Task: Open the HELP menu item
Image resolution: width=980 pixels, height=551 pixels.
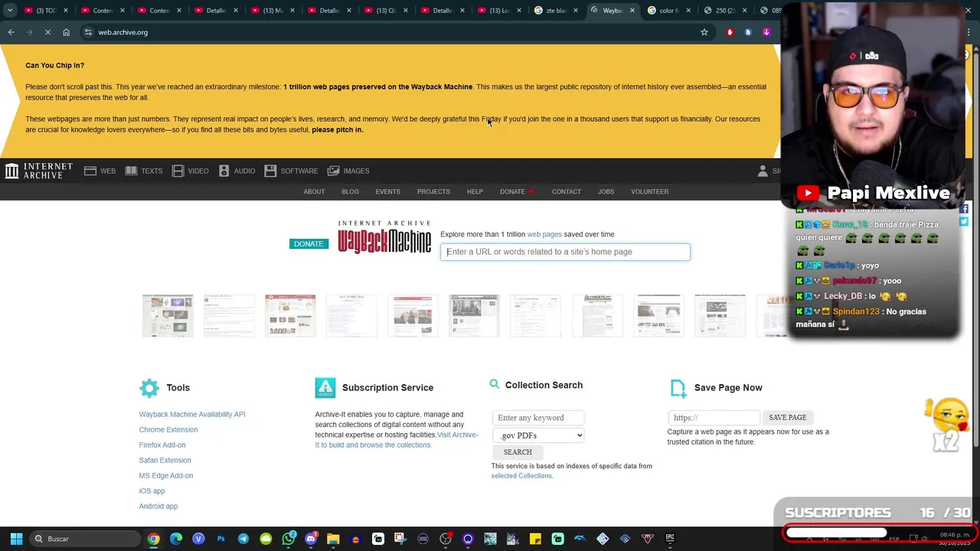Action: (475, 191)
